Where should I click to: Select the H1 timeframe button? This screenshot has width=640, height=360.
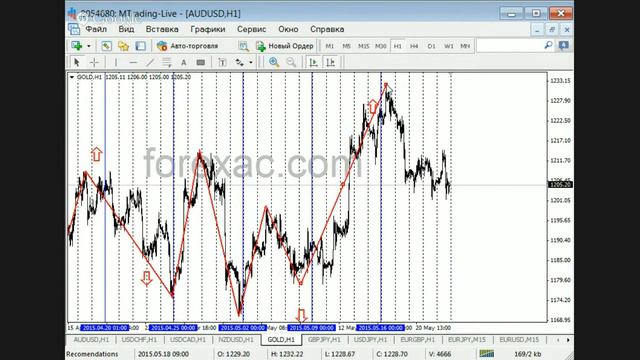point(398,46)
